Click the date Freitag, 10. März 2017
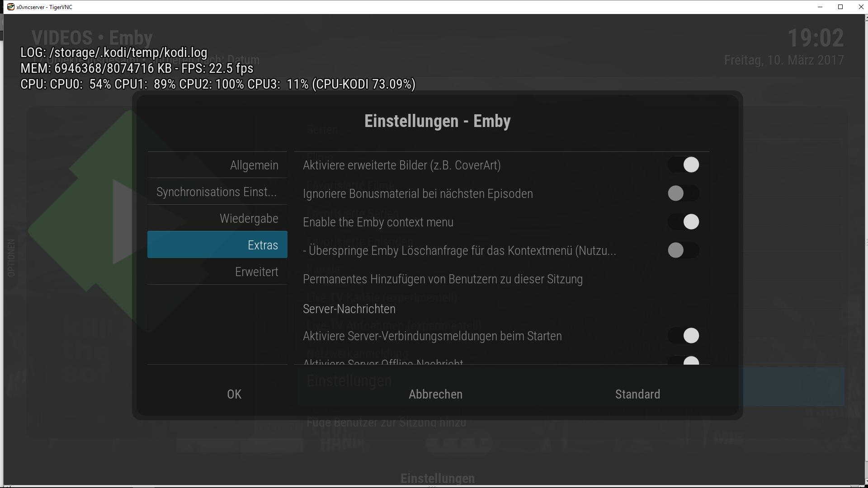 [x=784, y=60]
